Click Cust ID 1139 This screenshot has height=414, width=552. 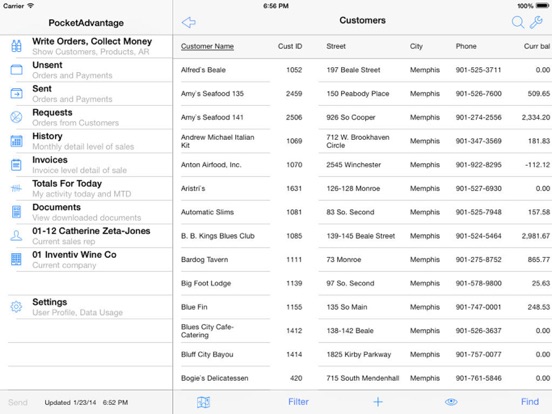coord(294,283)
